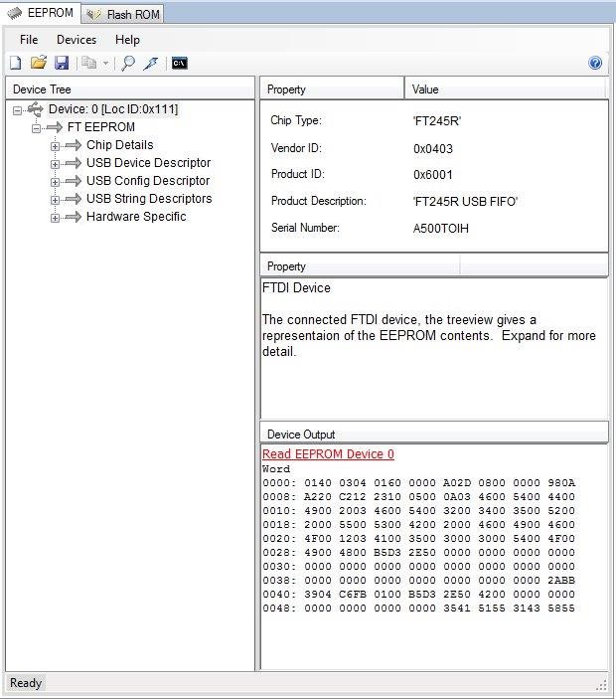The height and width of the screenshot is (699, 616).
Task: Click the lightning bolt program devices icon
Action: (x=151, y=64)
